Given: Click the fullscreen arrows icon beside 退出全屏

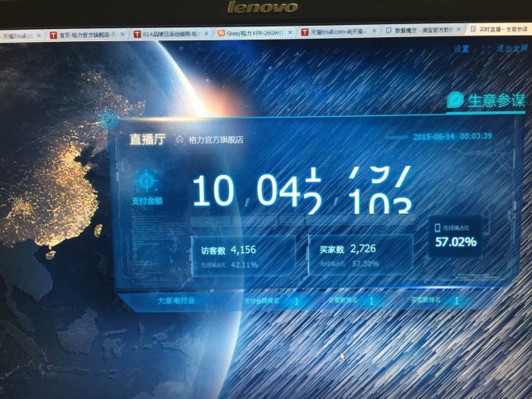Looking at the screenshot, I should click(486, 49).
